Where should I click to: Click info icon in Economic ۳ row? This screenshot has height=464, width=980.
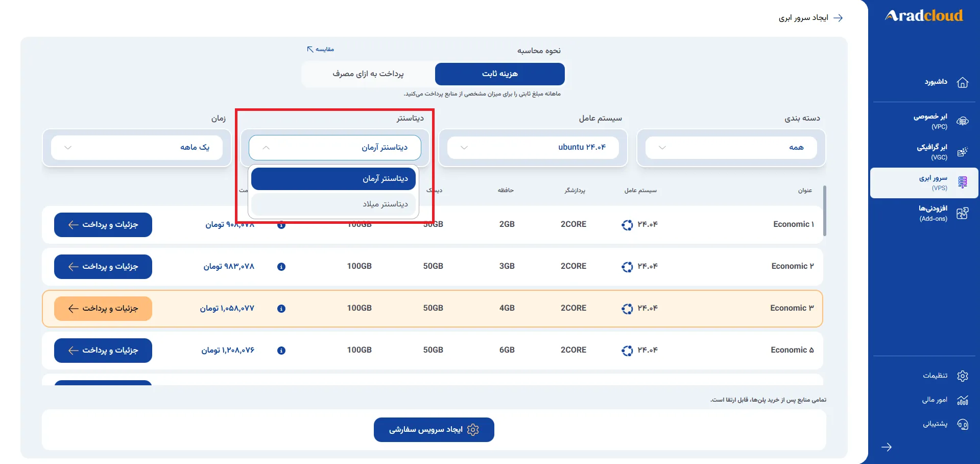281,309
